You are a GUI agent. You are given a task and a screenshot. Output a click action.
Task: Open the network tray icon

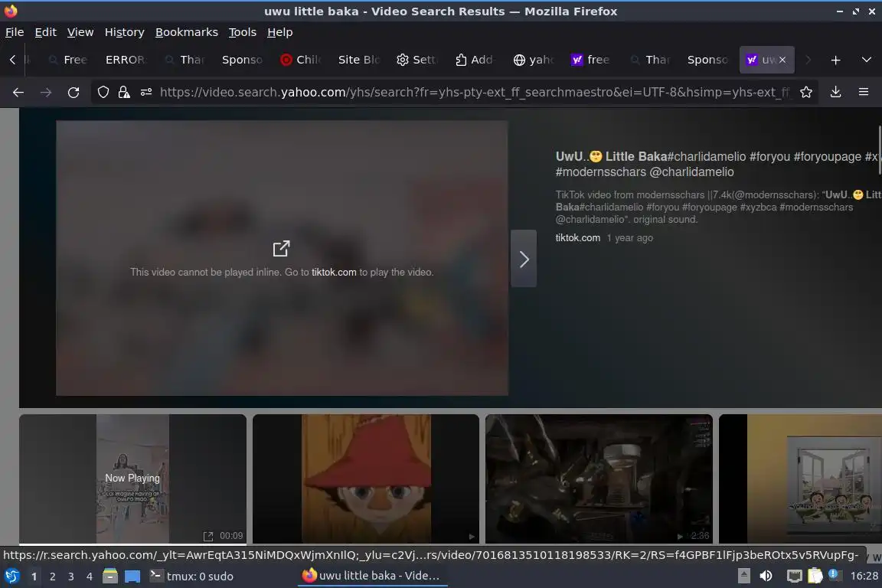(x=794, y=577)
